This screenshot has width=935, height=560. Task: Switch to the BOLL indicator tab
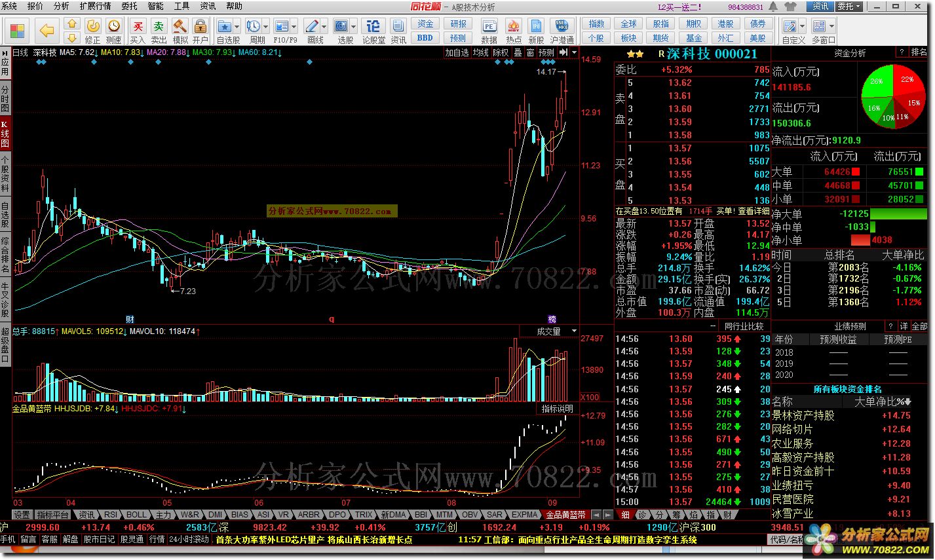click(137, 515)
